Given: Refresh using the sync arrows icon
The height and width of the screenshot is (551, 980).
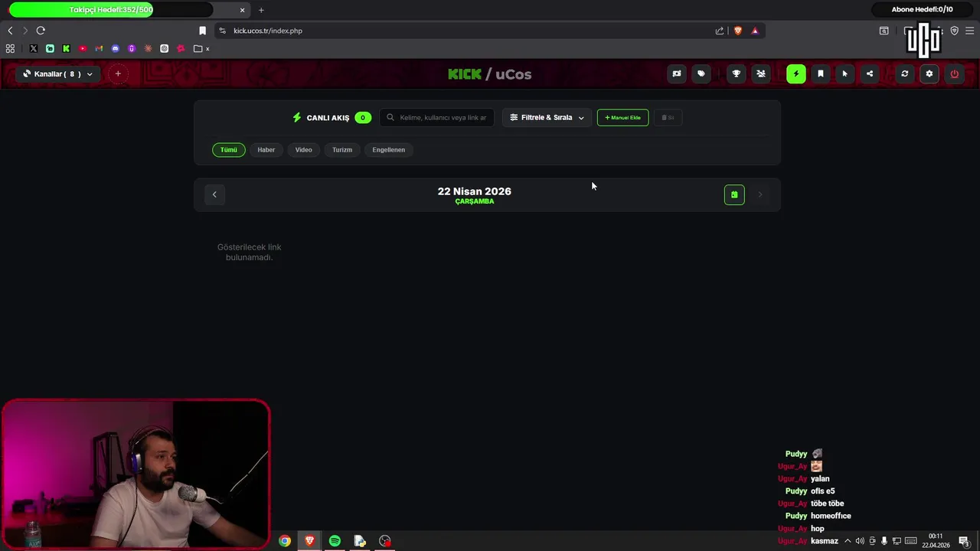Looking at the screenshot, I should (x=905, y=74).
